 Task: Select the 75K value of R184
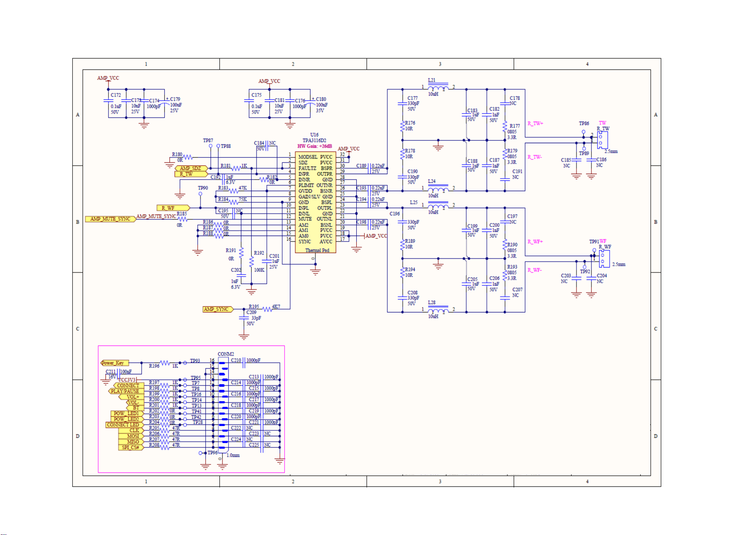242,199
